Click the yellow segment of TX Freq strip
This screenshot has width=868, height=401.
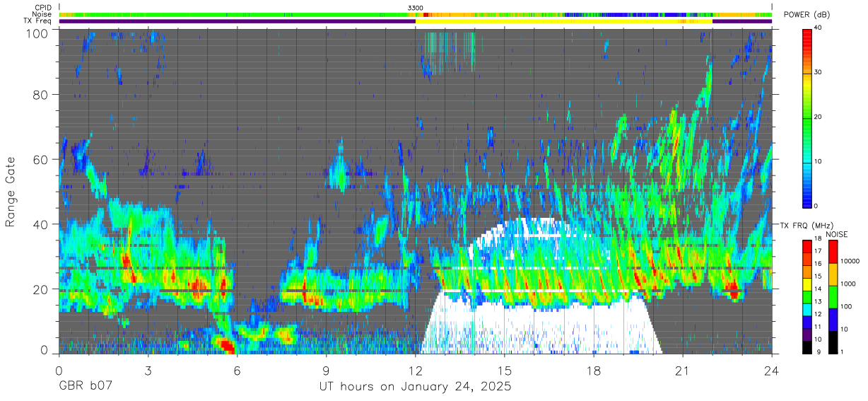coord(563,21)
